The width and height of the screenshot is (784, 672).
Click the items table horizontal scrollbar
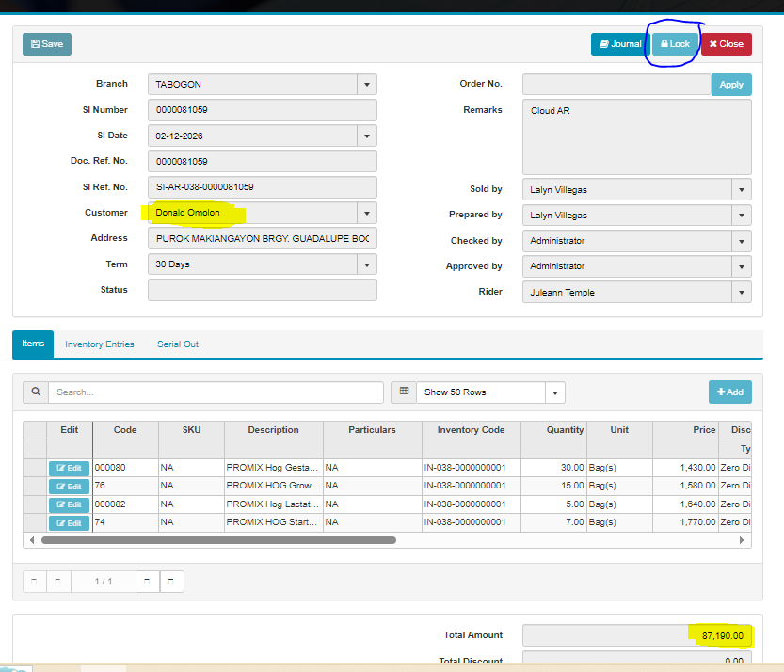[218, 540]
